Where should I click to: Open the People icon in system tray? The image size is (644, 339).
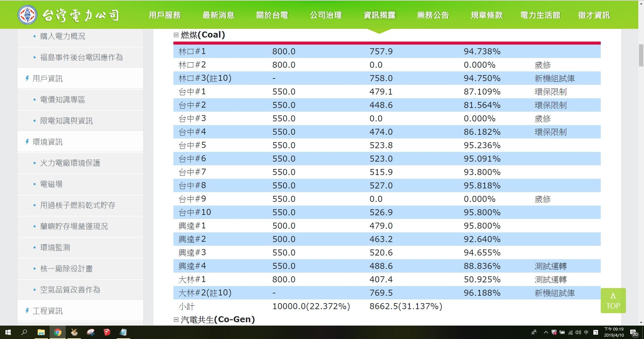[534, 332]
